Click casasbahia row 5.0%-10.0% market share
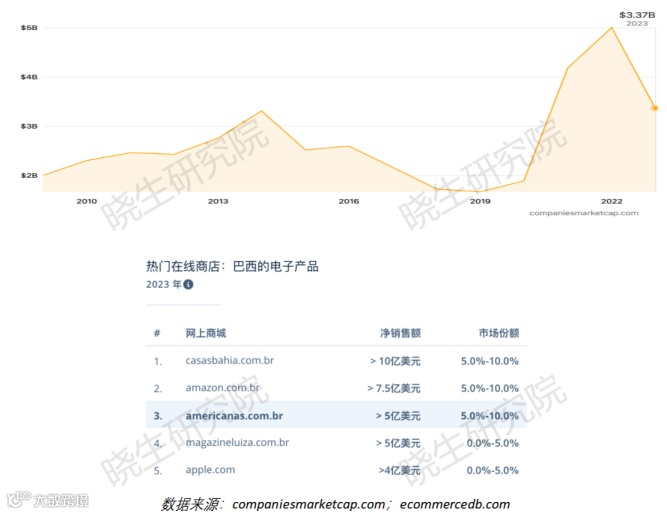 [490, 361]
